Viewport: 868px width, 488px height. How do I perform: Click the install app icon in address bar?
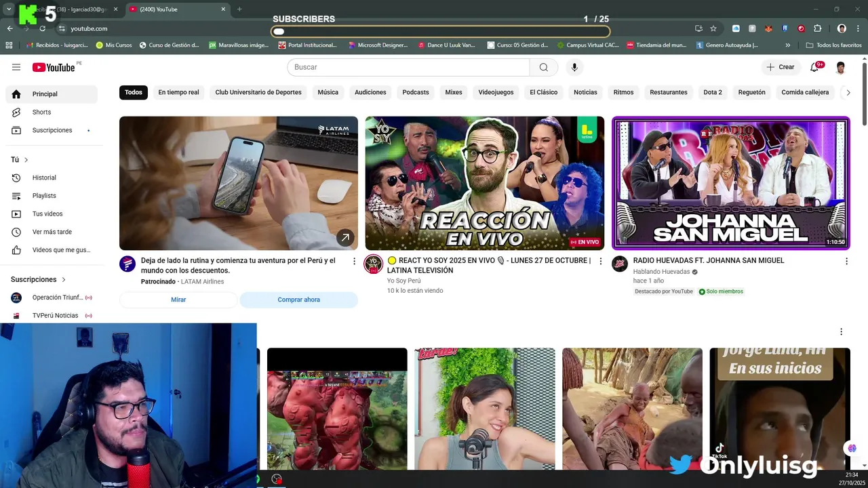(698, 28)
